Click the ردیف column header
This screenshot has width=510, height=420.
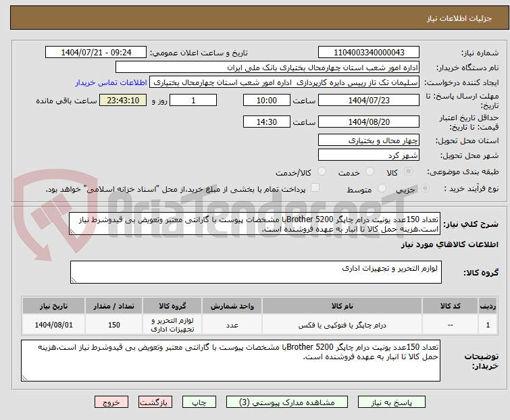488,306
